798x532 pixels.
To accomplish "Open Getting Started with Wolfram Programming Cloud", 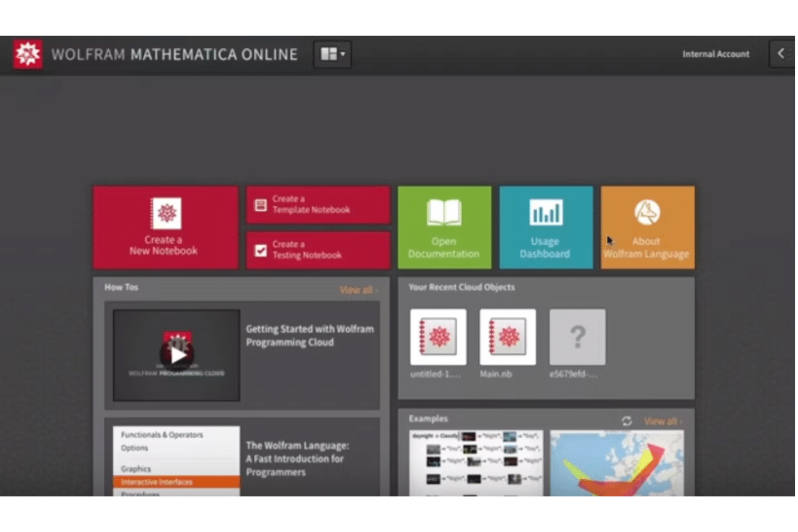I will [x=309, y=335].
